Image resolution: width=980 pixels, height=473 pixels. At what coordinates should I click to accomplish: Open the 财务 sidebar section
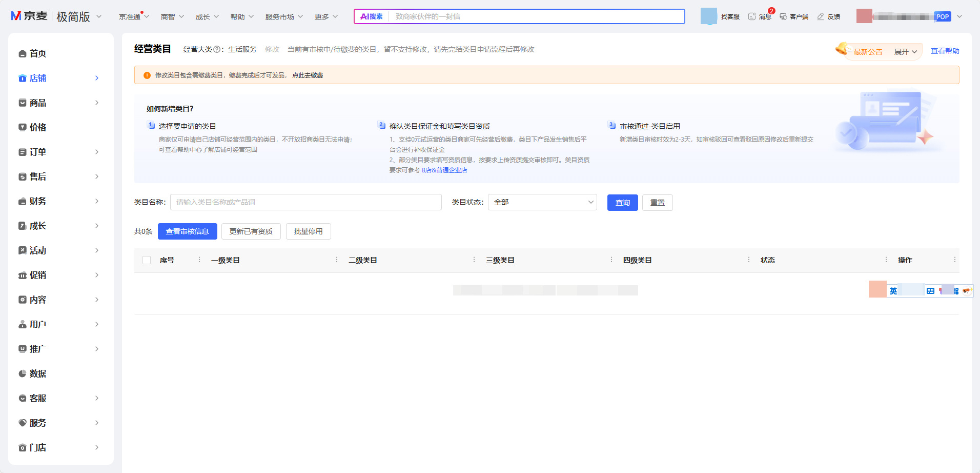click(37, 201)
